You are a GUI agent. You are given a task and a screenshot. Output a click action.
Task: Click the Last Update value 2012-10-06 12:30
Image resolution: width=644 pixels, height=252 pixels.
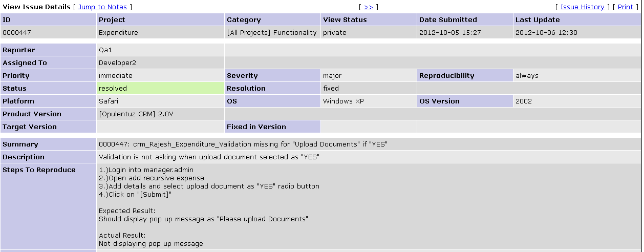click(546, 32)
